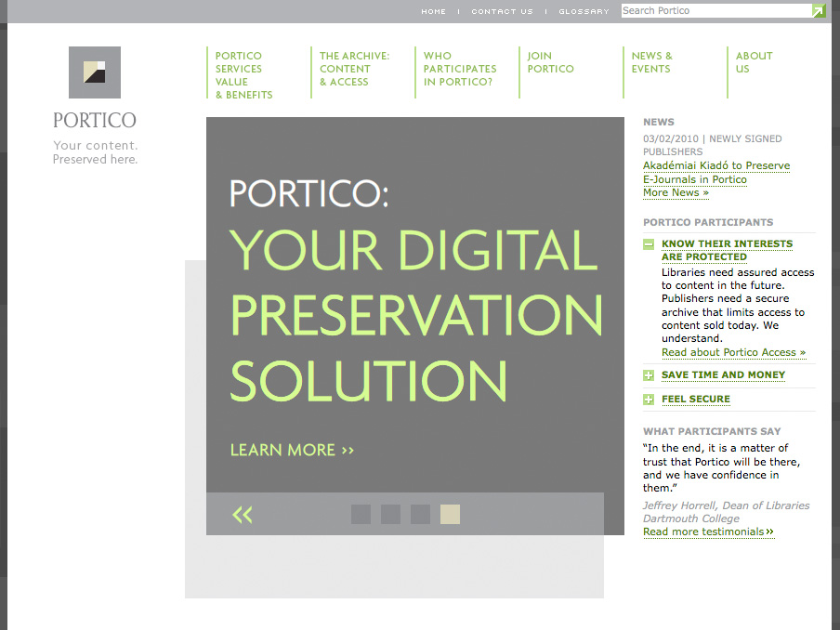
Task: Click the News section heading
Action: pos(659,122)
